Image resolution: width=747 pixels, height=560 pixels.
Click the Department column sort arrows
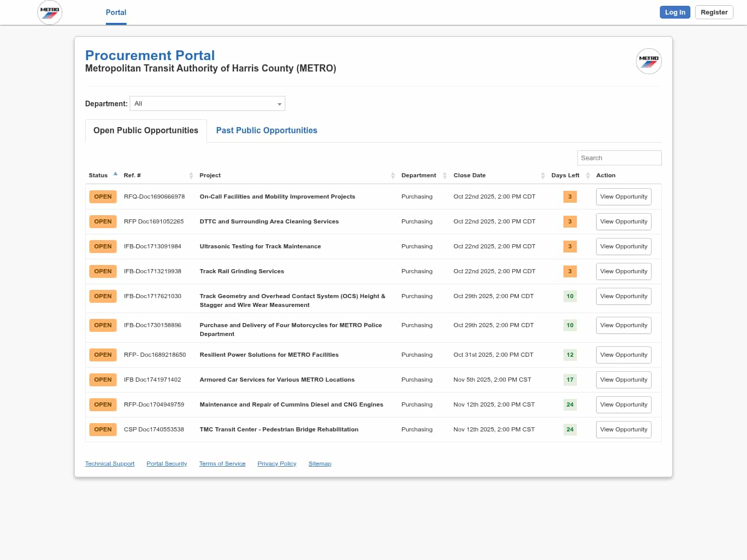[445, 175]
